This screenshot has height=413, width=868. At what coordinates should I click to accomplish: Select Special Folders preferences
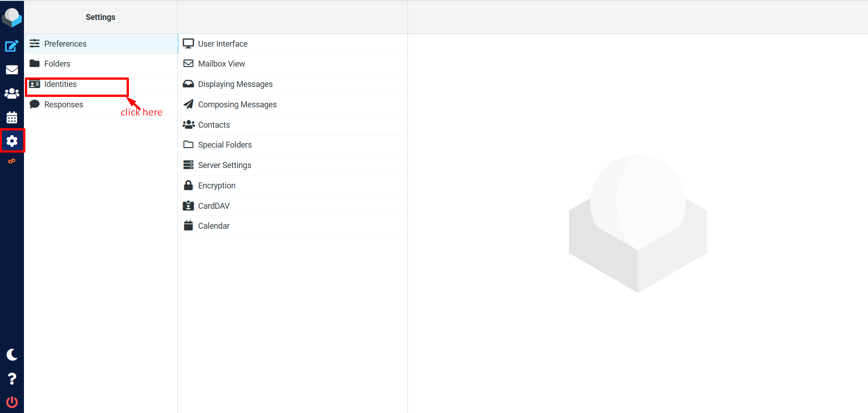(x=225, y=145)
